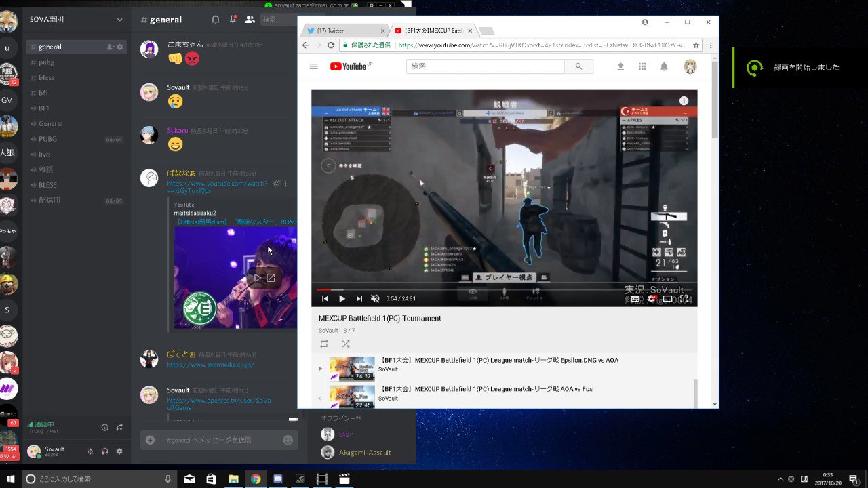
Task: Open AOA vs Fos playlist video
Action: pos(504,396)
